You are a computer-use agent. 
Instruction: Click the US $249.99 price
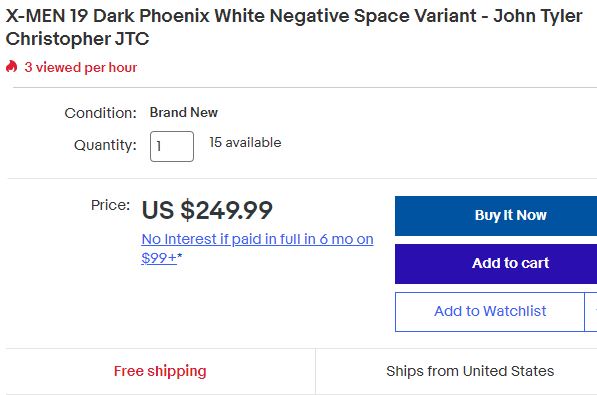pyautogui.click(x=207, y=210)
